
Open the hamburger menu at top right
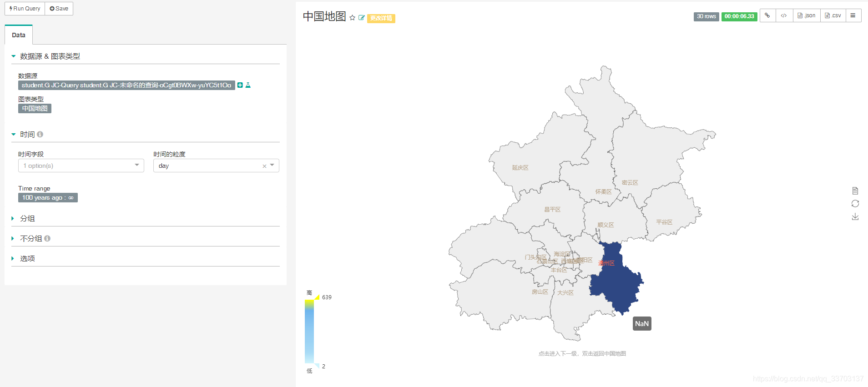pos(853,15)
